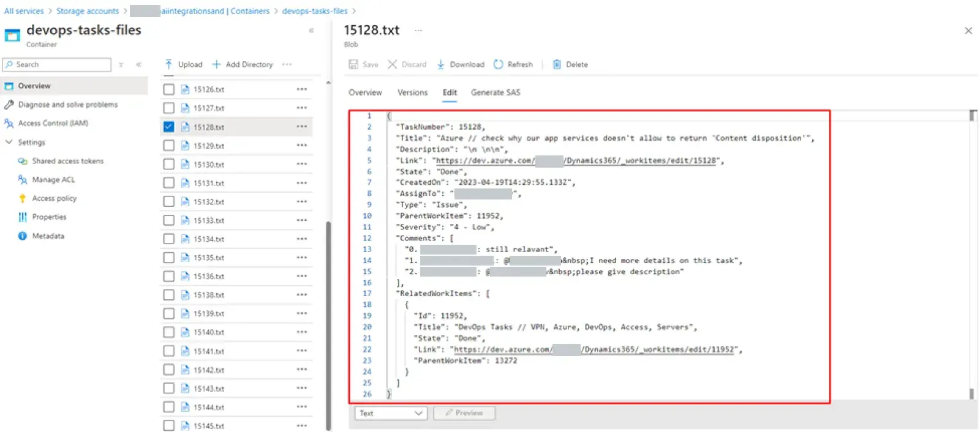Open context menu for 15130.txt
980x432 pixels.
pyautogui.click(x=301, y=164)
